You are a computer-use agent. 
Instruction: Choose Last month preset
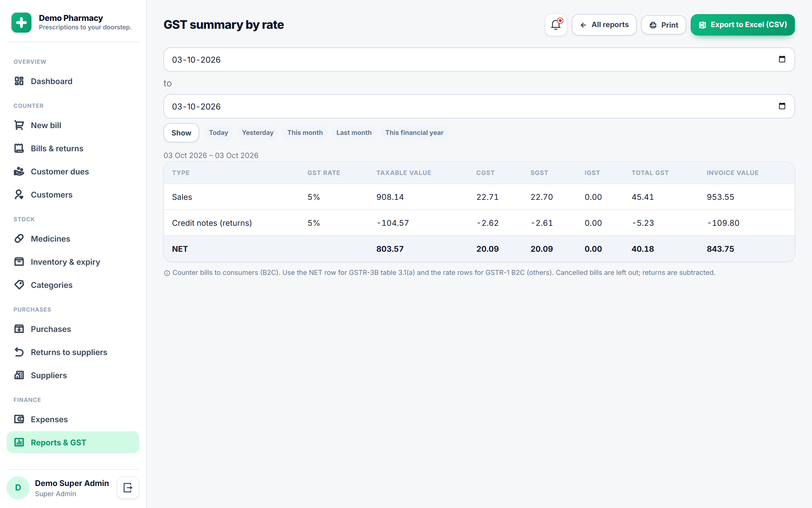[354, 133]
